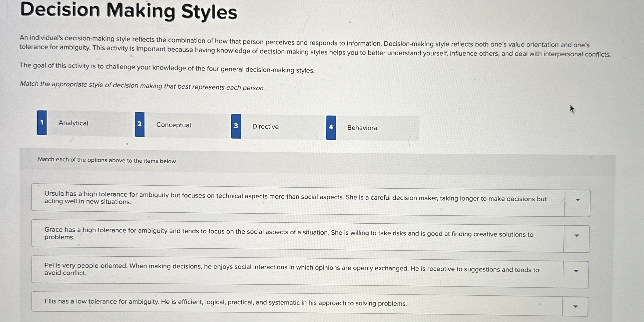Select the Analytical option chip

click(73, 123)
